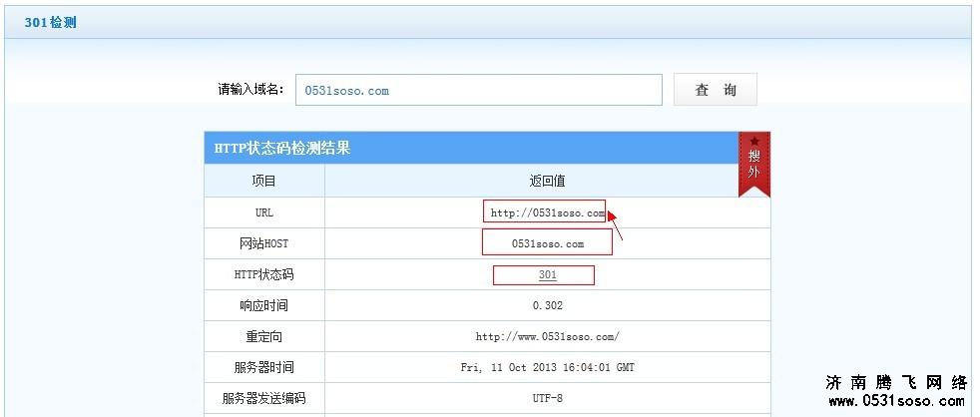Click the 响应时间 row label
Viewport: 980px width, 417px height.
pyautogui.click(x=263, y=305)
